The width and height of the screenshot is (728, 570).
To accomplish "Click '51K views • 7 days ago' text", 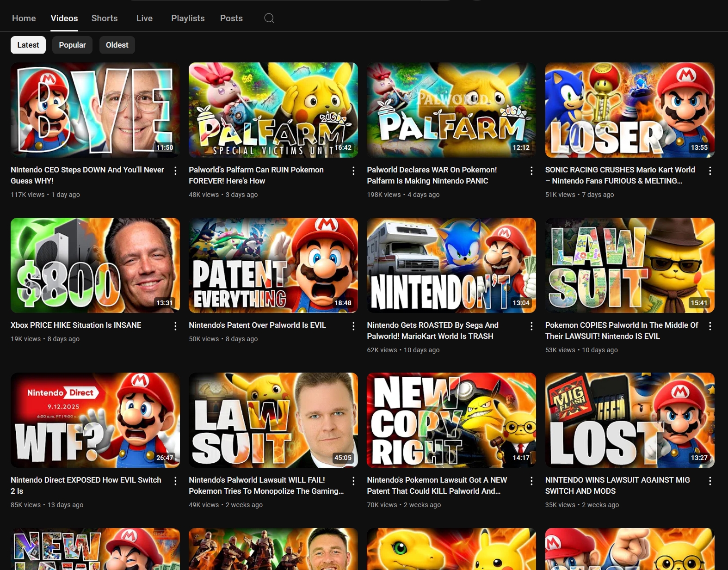I will (580, 195).
